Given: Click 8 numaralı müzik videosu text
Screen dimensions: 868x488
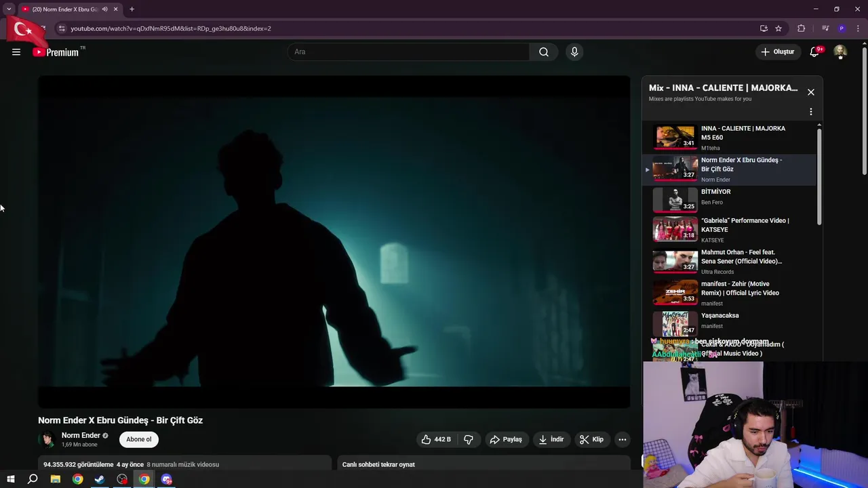Looking at the screenshot, I should tap(183, 464).
